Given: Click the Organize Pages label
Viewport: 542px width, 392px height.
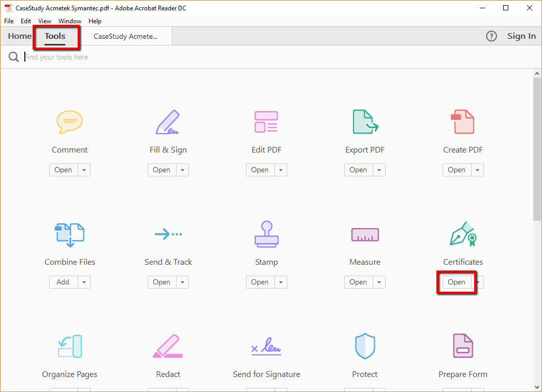Looking at the screenshot, I should coord(69,374).
